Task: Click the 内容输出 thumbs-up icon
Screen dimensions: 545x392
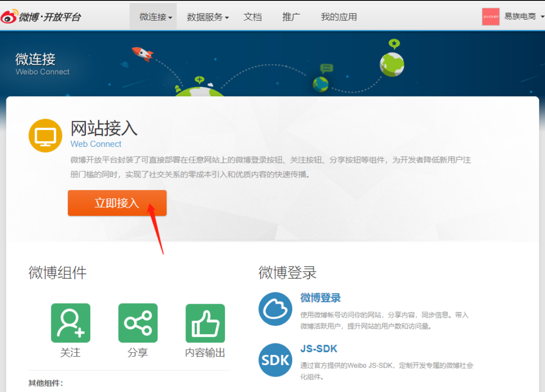Action: pos(205,323)
